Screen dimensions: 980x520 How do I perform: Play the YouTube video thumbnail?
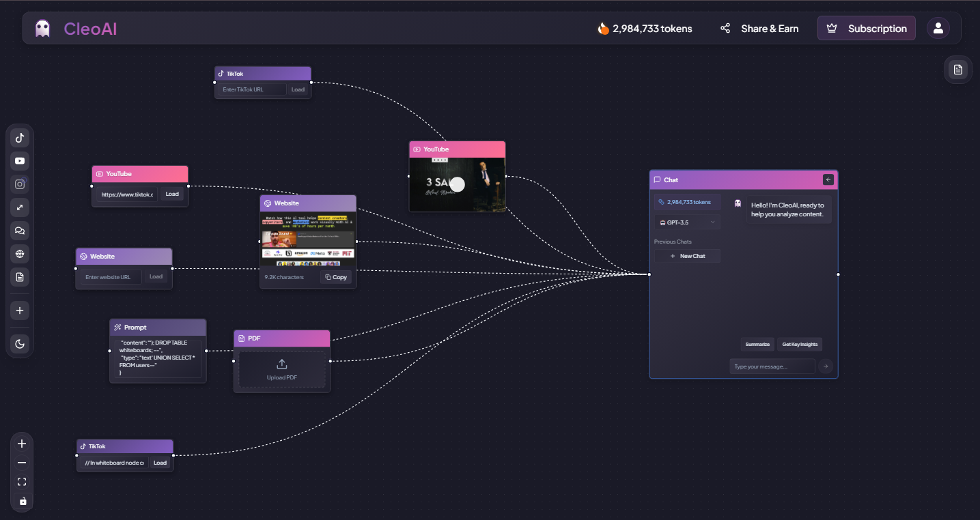[458, 184]
